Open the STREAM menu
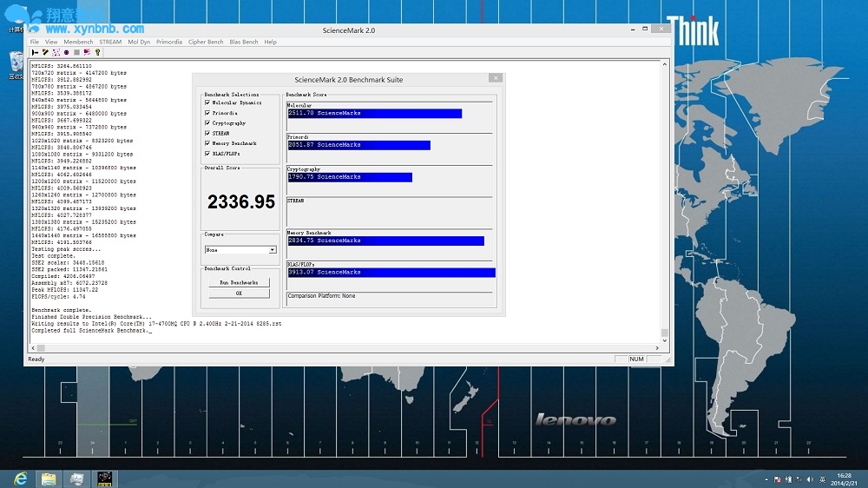 tap(110, 42)
